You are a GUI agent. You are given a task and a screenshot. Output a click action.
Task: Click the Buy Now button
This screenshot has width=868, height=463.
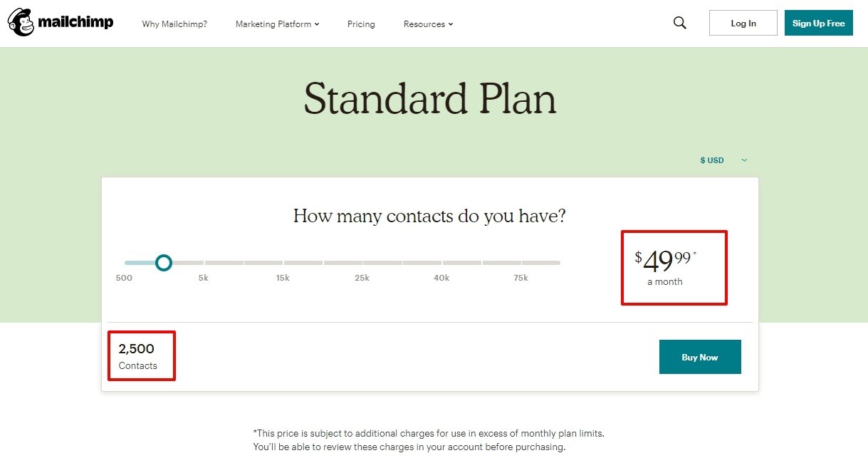tap(700, 357)
